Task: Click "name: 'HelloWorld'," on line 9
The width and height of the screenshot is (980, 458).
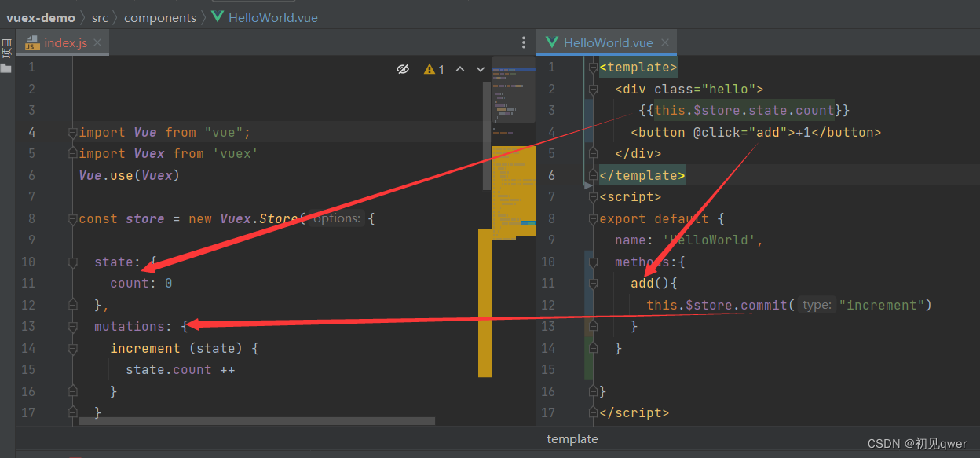Action: click(689, 240)
